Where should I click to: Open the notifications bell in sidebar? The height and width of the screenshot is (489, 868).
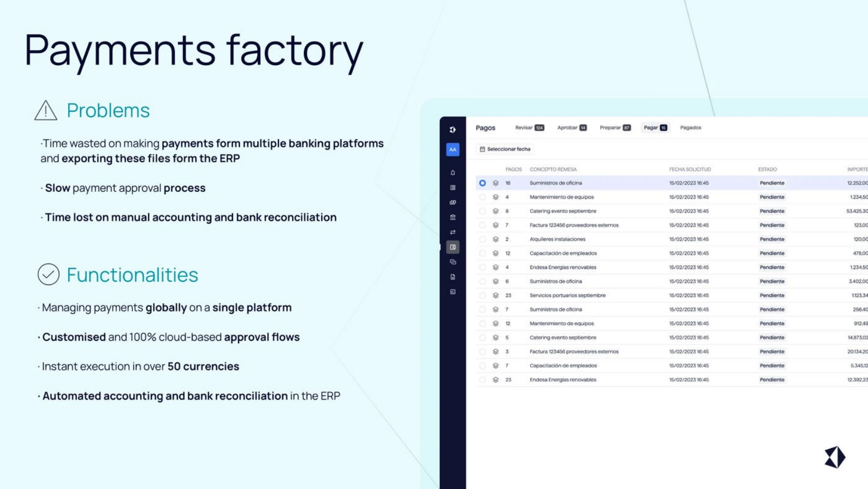click(453, 173)
